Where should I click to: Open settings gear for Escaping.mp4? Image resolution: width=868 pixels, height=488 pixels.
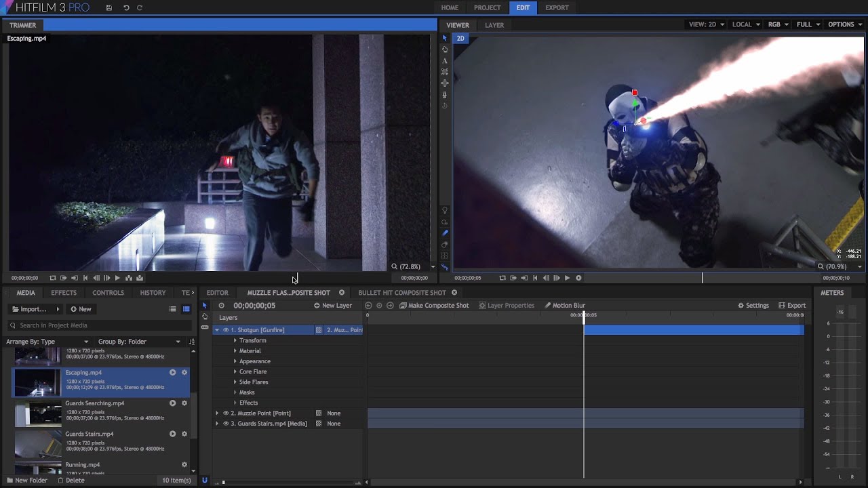coord(184,373)
